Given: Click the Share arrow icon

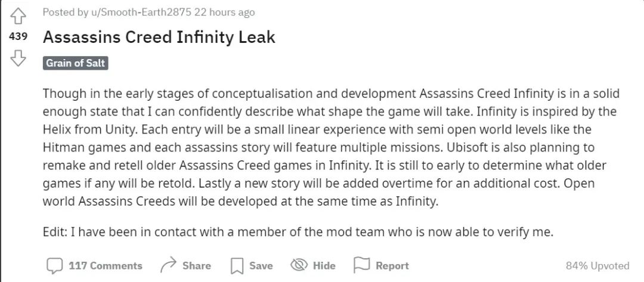Looking at the screenshot, I should click(x=169, y=265).
